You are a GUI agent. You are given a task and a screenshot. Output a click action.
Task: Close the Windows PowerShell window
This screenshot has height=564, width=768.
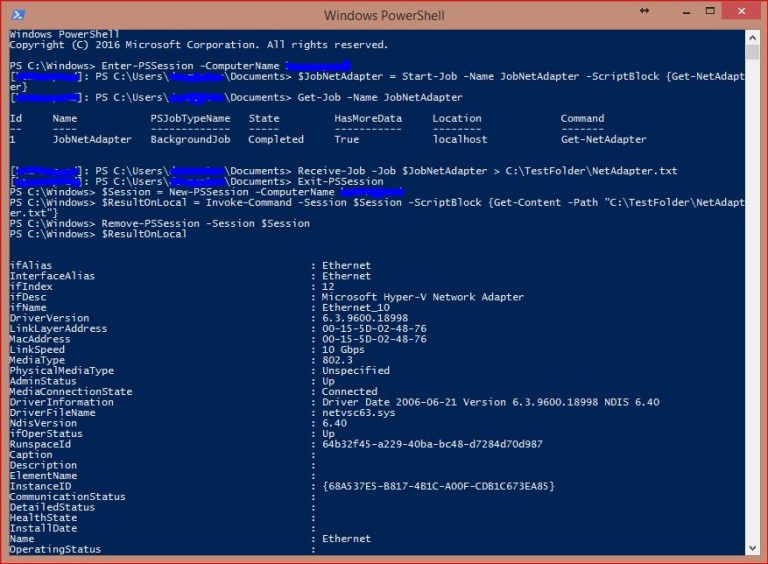pos(742,11)
